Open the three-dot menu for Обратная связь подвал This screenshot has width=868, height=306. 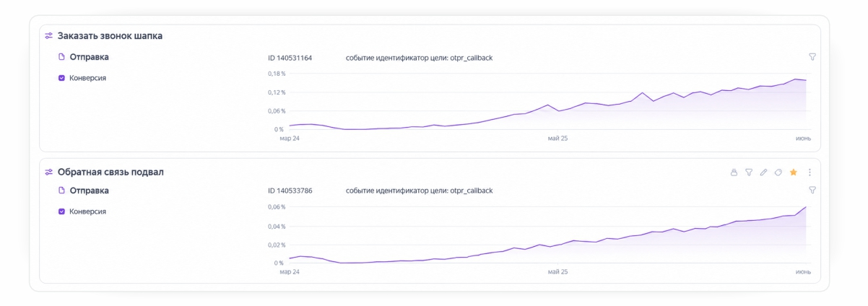(810, 172)
